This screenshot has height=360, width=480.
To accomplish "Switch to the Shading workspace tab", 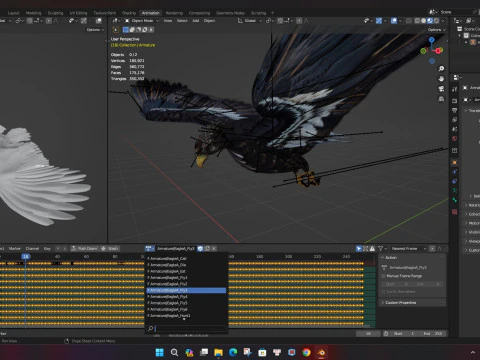I will tap(129, 13).
